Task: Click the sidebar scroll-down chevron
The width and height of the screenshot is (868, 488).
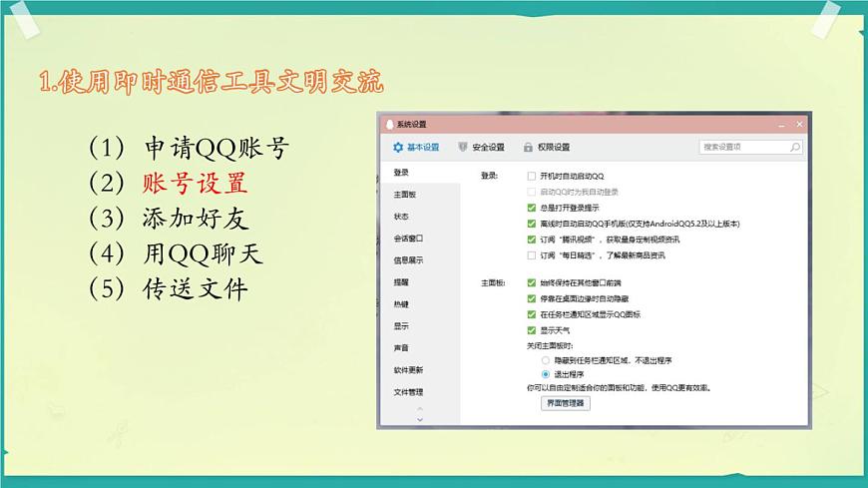Action: click(x=420, y=420)
